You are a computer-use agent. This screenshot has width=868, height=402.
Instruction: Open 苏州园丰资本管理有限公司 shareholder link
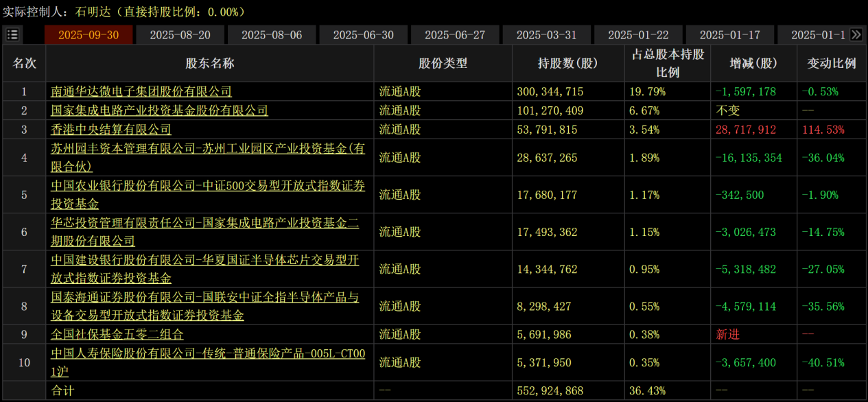coord(208,157)
